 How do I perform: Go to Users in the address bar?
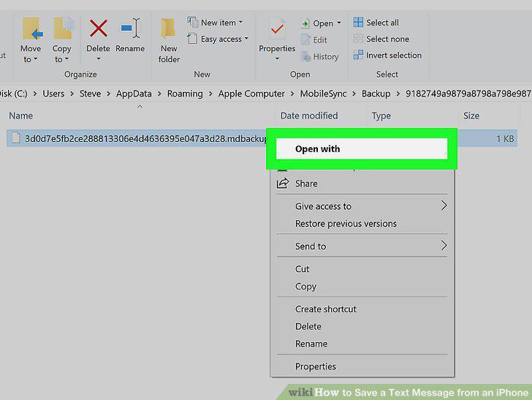click(53, 94)
